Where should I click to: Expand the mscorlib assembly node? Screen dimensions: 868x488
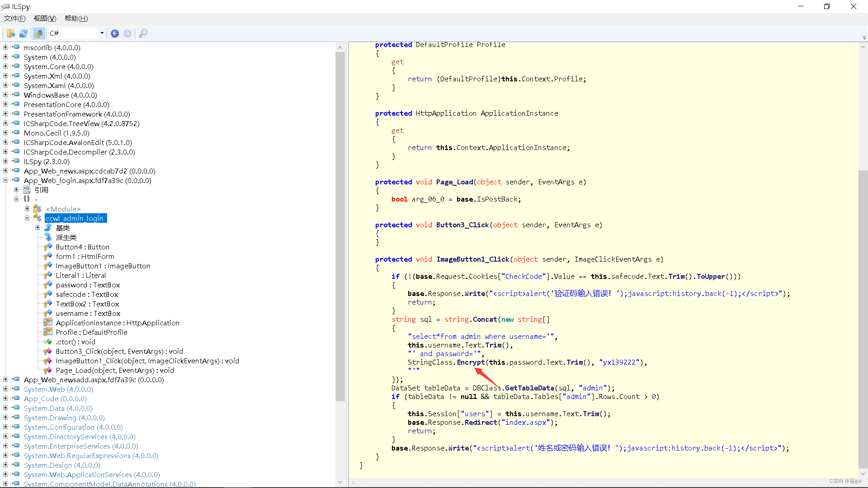tap(5, 47)
